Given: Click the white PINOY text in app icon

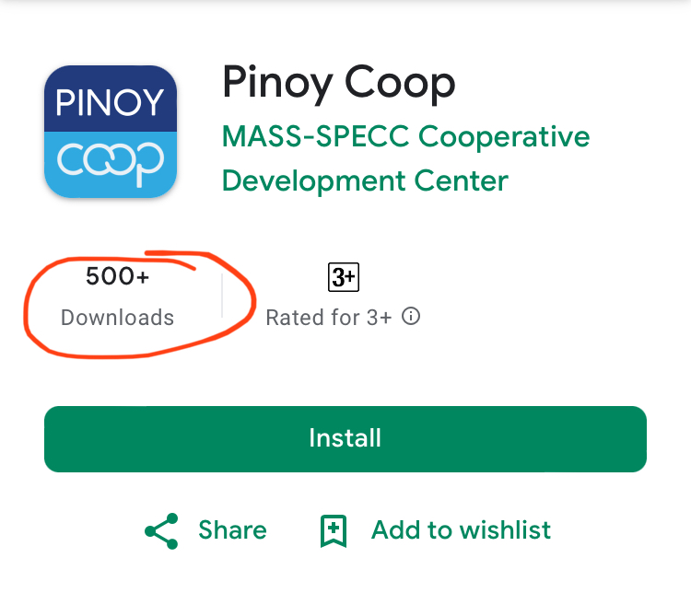Looking at the screenshot, I should [110, 102].
